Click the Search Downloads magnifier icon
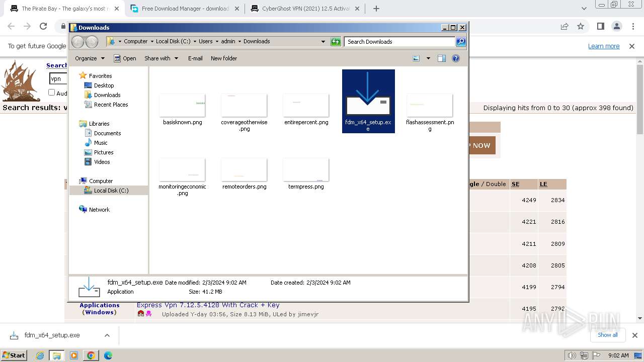644x362 pixels. coord(460,42)
